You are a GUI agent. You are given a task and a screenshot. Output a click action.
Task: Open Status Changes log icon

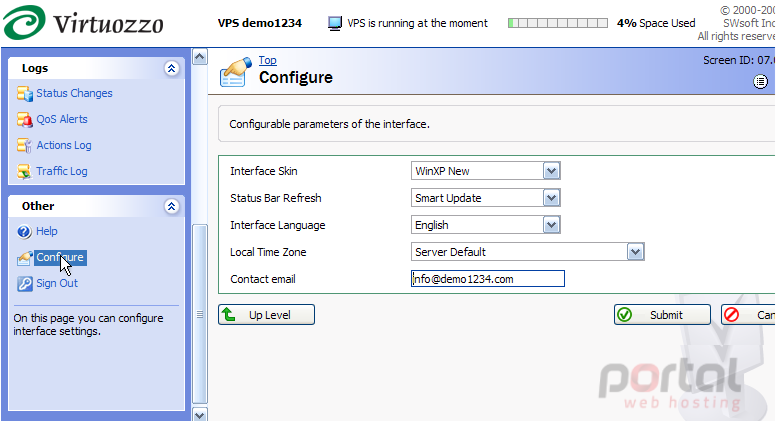(x=24, y=93)
